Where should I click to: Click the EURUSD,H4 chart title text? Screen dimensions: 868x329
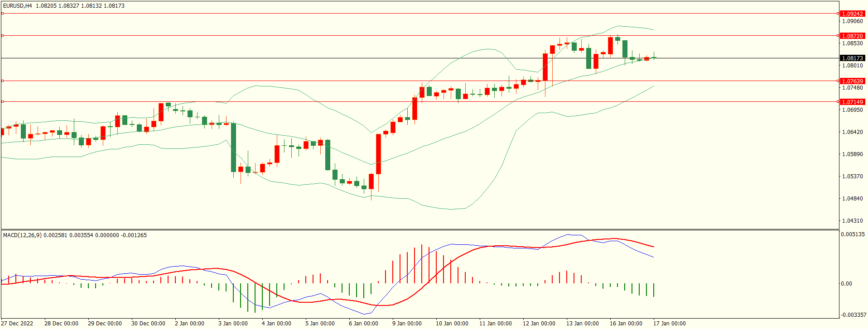(x=17, y=6)
